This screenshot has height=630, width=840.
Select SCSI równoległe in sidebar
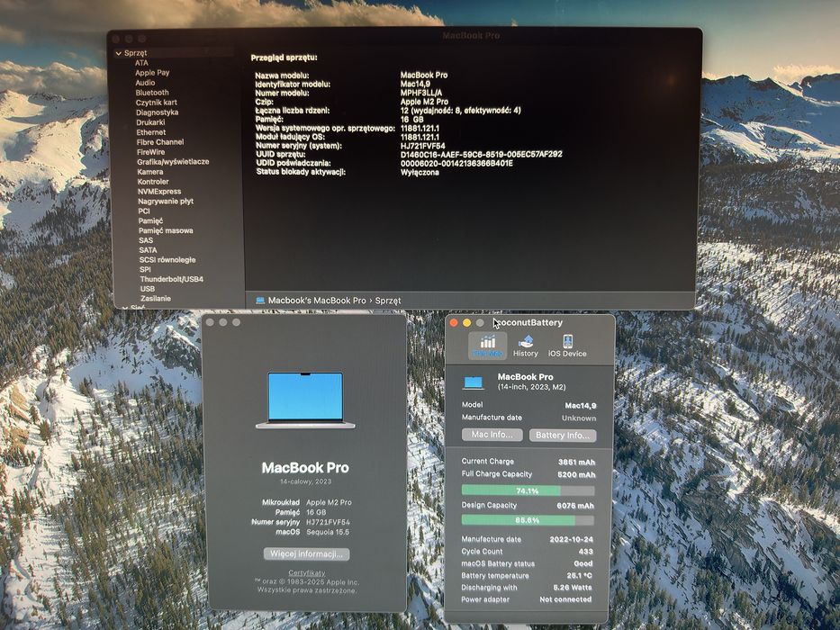pyautogui.click(x=167, y=259)
